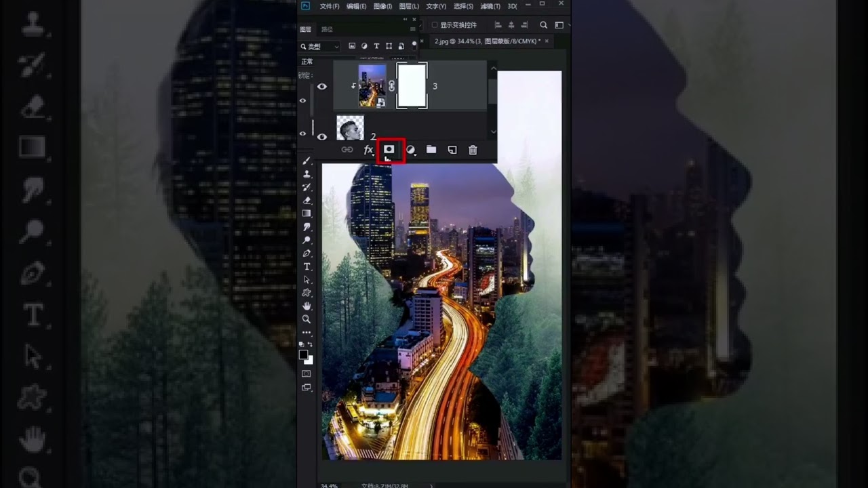
Task: Open the 文件(F) menu
Action: 330,6
